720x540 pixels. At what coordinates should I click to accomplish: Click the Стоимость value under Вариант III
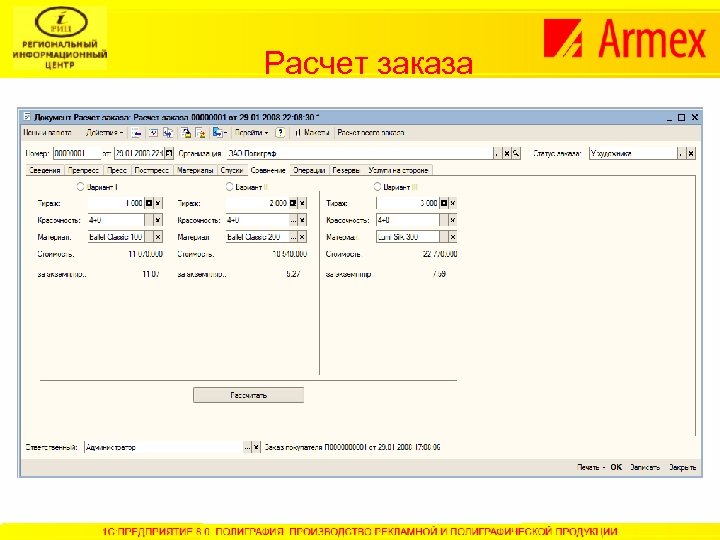440,254
